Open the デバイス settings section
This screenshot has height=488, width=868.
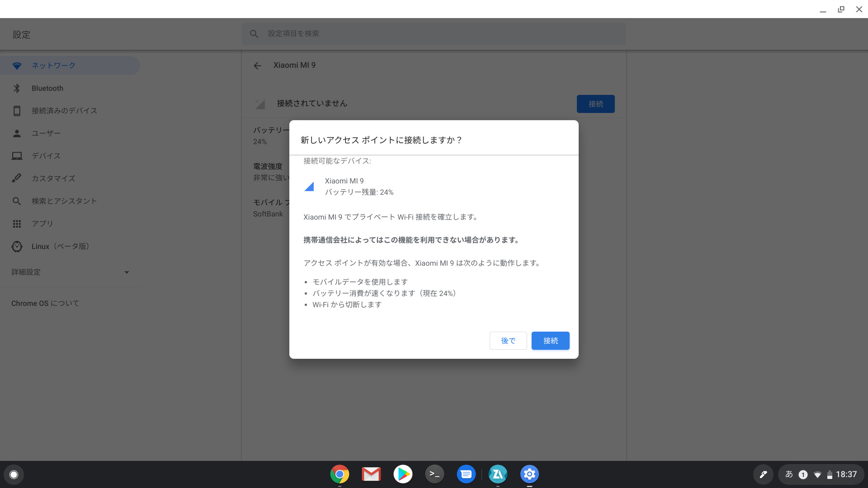[70, 156]
